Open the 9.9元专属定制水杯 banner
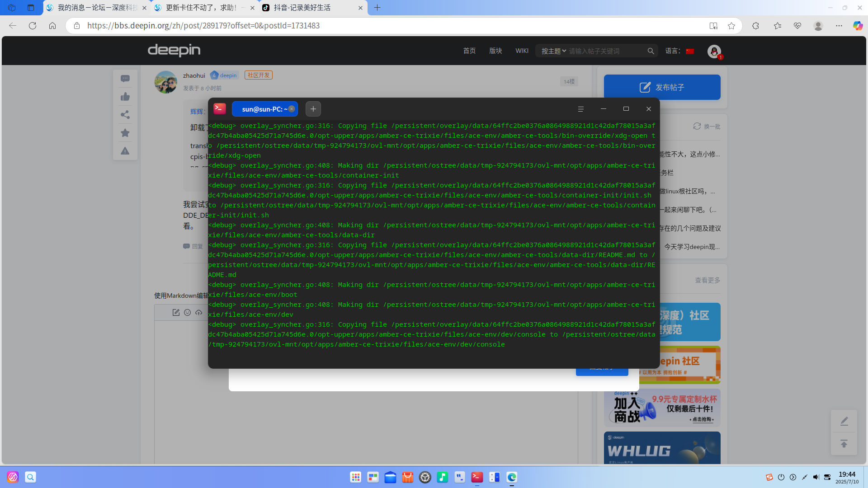Image resolution: width=868 pixels, height=488 pixels. click(662, 408)
